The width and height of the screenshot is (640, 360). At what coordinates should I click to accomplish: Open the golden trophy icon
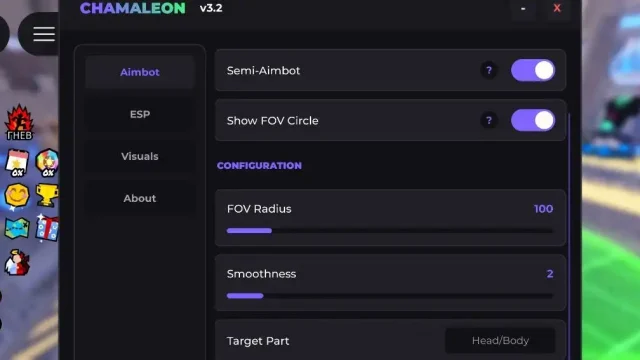pyautogui.click(x=47, y=195)
